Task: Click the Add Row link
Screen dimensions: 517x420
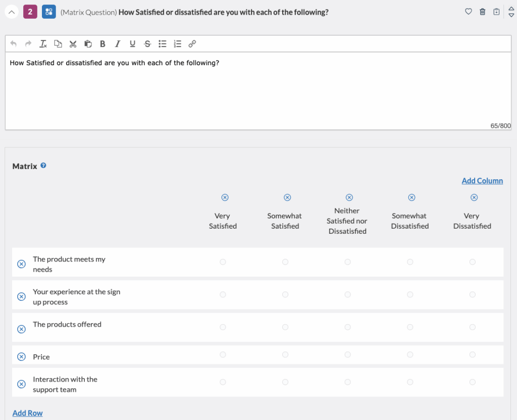Action: (x=27, y=413)
